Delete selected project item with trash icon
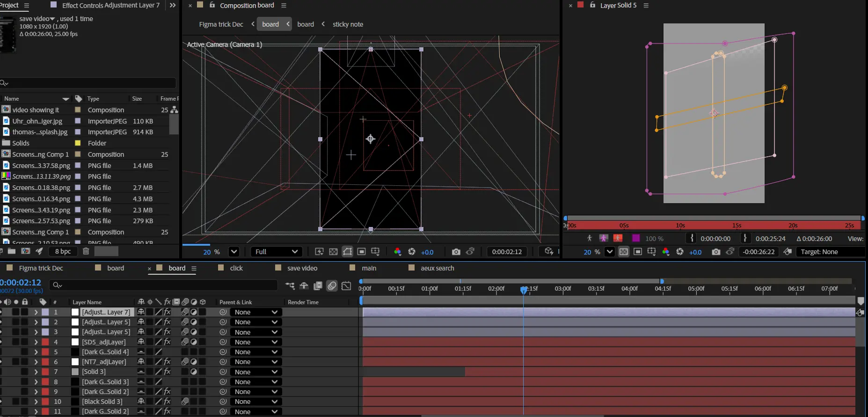Screen dimensions: 868x417 tap(86, 251)
